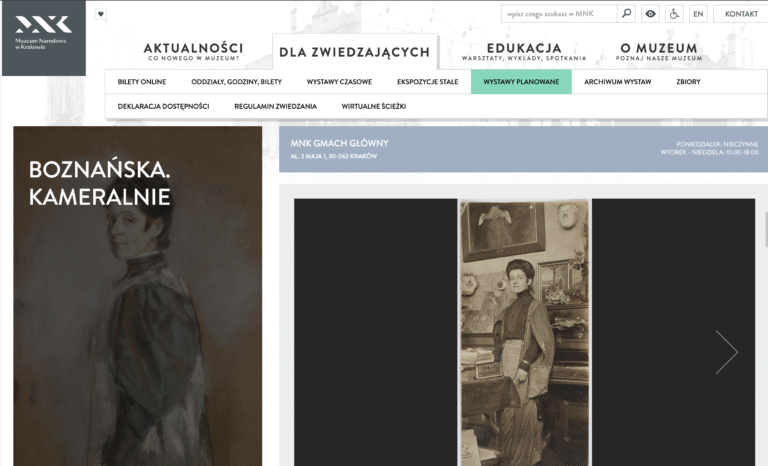The height and width of the screenshot is (466, 768).
Task: Open the wheelchair accessibility icon
Action: pyautogui.click(x=674, y=14)
